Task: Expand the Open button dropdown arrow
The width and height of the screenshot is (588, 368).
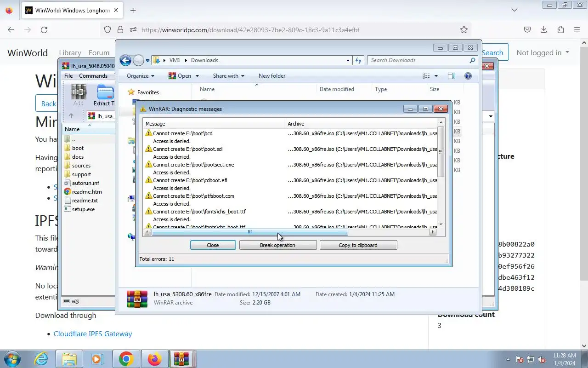Action: point(197,76)
